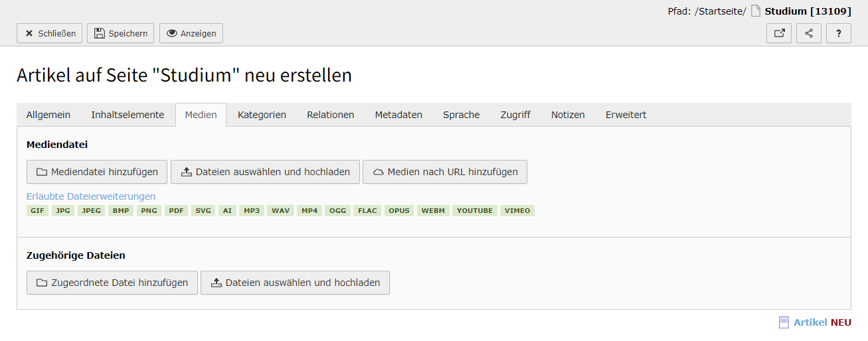Click the Studium [13109] path title
The width and height of the screenshot is (868, 341).
click(x=808, y=11)
